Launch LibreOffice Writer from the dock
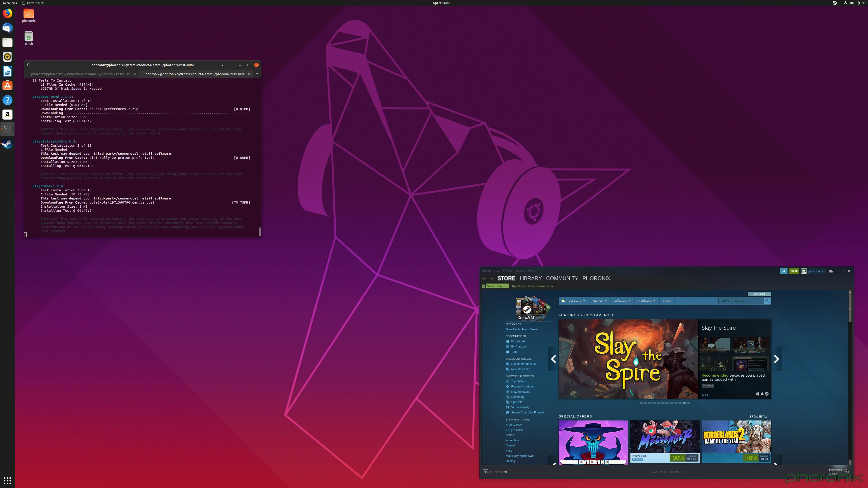This screenshot has width=868, height=488. point(7,71)
